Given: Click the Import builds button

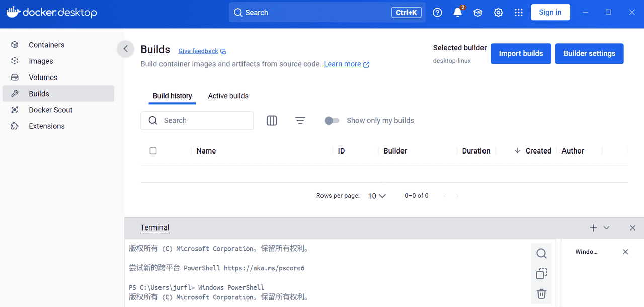Looking at the screenshot, I should pos(521,54).
